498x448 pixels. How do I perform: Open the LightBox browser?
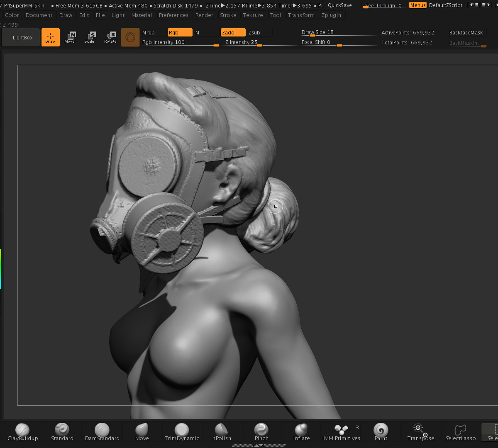click(x=21, y=37)
